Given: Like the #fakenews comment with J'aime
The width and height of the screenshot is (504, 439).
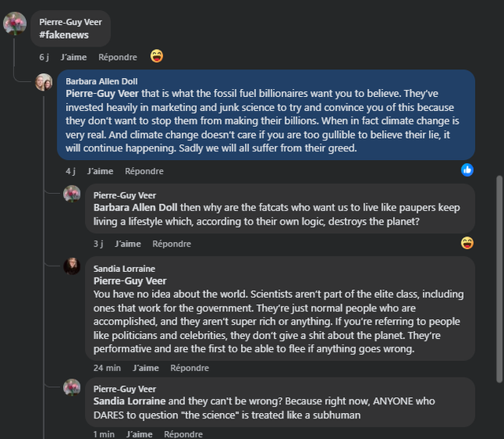Looking at the screenshot, I should coord(73,58).
